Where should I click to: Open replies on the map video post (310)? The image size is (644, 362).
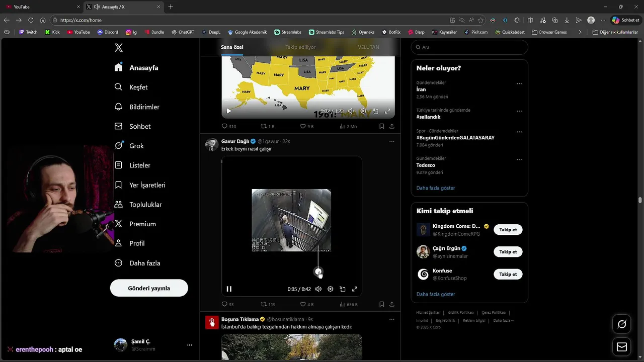point(229,126)
